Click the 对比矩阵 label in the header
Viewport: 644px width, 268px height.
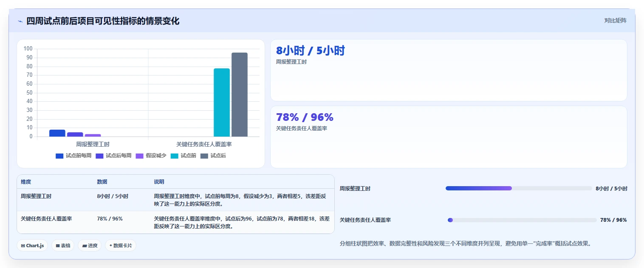point(615,20)
